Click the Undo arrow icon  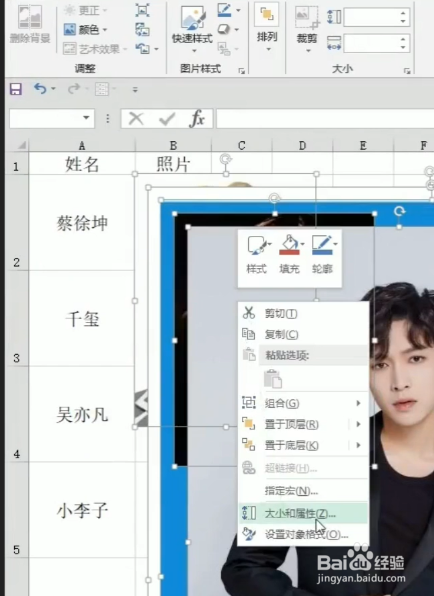point(40,89)
